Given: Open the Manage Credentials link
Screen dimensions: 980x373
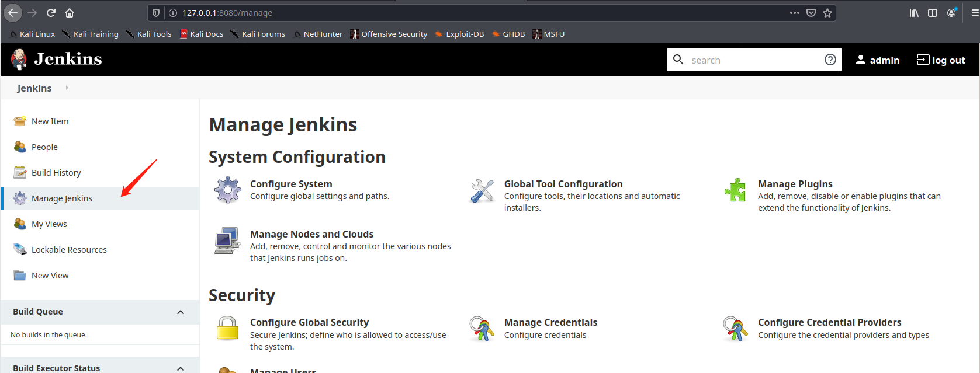Looking at the screenshot, I should coord(550,322).
